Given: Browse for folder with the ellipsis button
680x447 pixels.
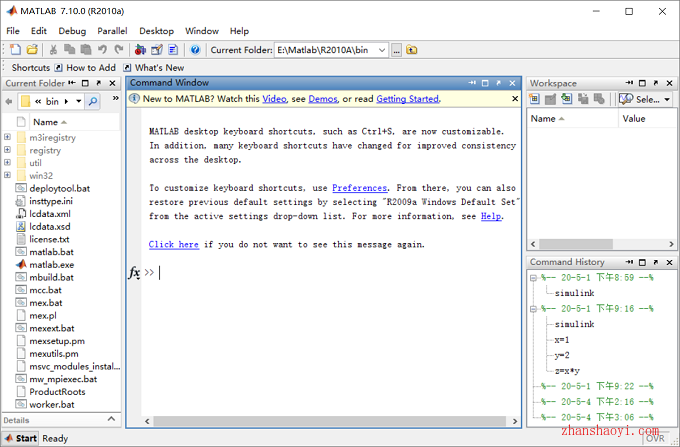Looking at the screenshot, I should point(396,50).
